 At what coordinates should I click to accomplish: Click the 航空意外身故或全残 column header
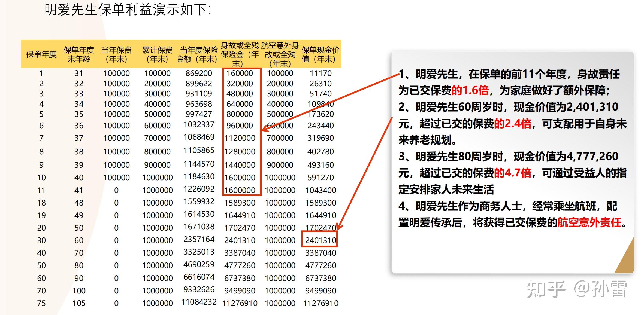(x=280, y=54)
